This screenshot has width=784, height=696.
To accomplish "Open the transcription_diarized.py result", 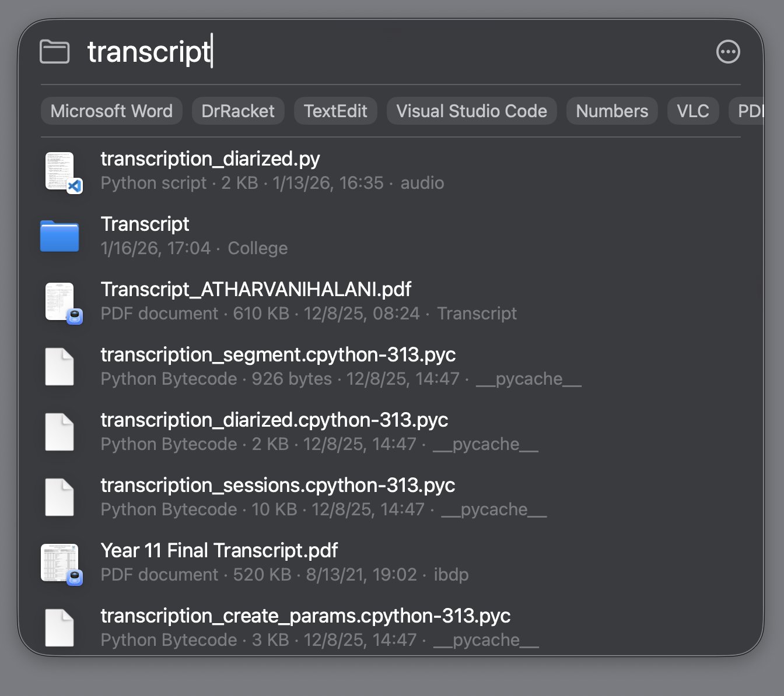I will (x=210, y=159).
